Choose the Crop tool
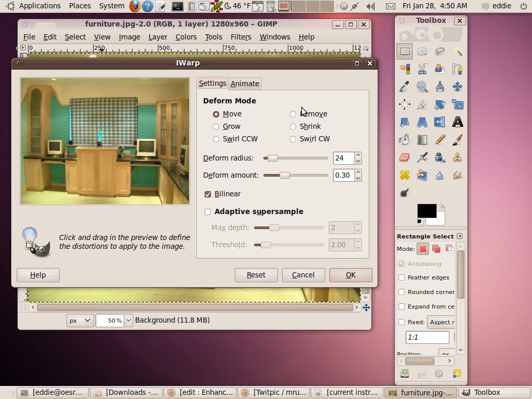 tap(422, 104)
